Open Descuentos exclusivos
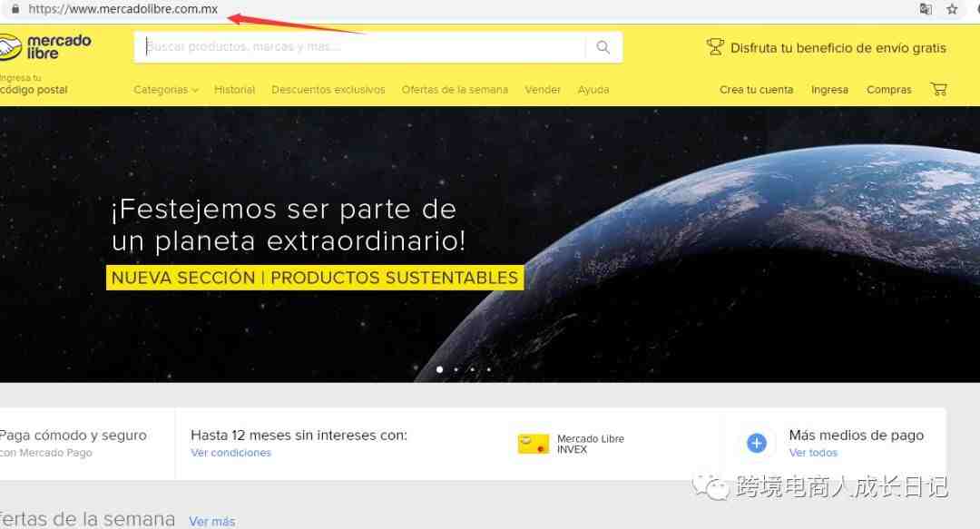The image size is (980, 529). 328,90
